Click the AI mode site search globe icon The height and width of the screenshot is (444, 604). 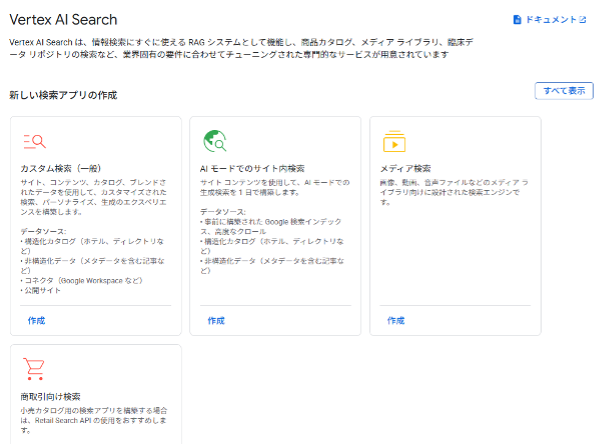213,141
